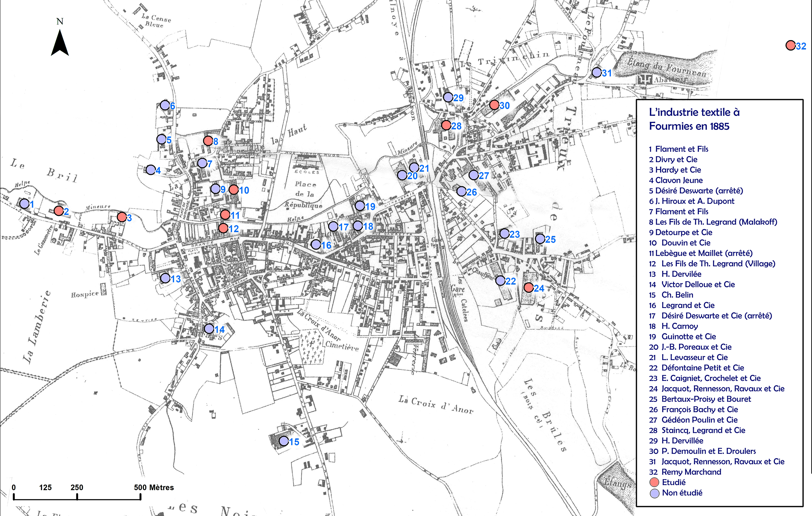Click the red marker numbered 3
812x516 pixels.
(x=122, y=217)
